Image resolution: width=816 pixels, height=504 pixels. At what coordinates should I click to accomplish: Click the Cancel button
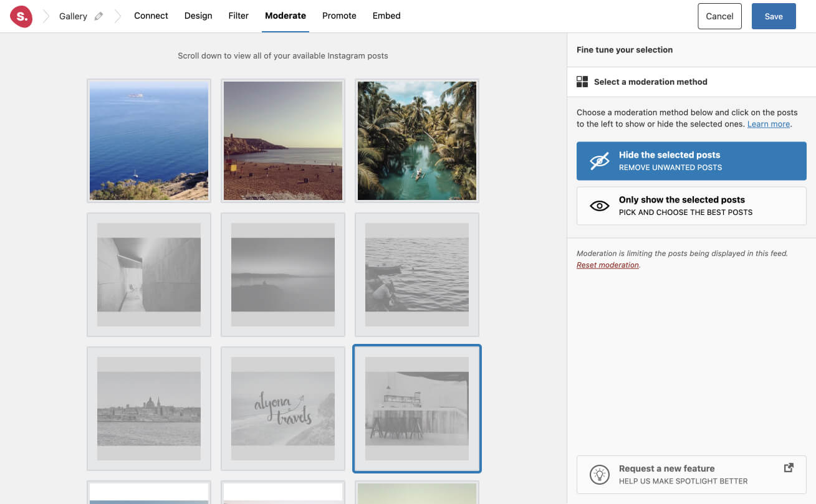click(719, 16)
